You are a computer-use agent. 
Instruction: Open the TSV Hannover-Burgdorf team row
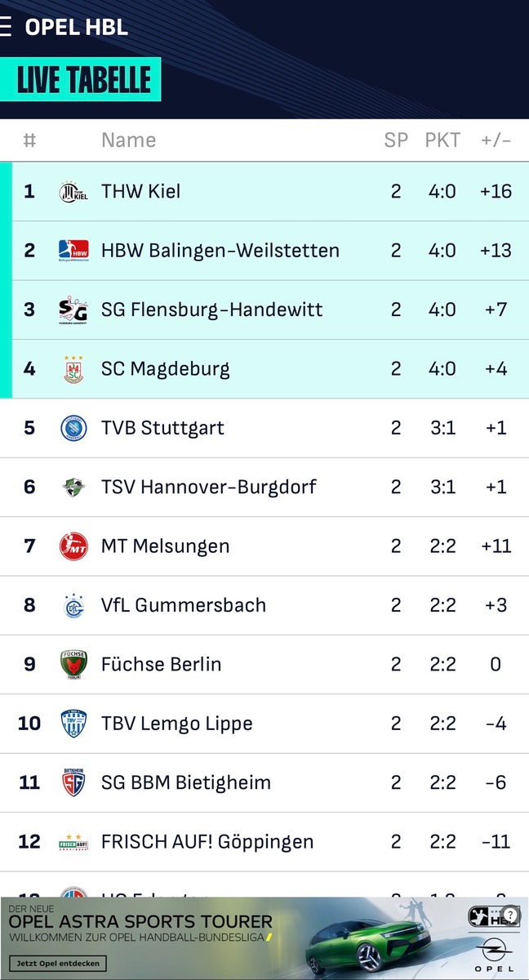264,488
